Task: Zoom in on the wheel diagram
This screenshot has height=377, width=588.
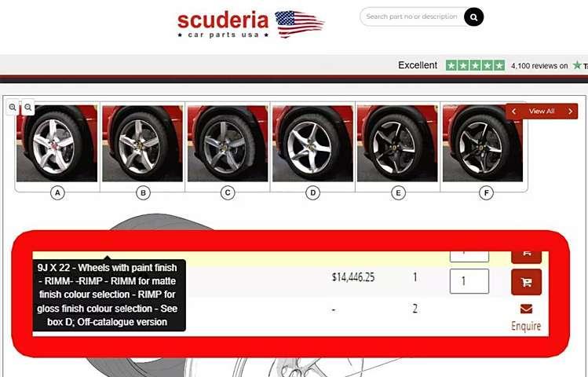Action: (x=13, y=108)
